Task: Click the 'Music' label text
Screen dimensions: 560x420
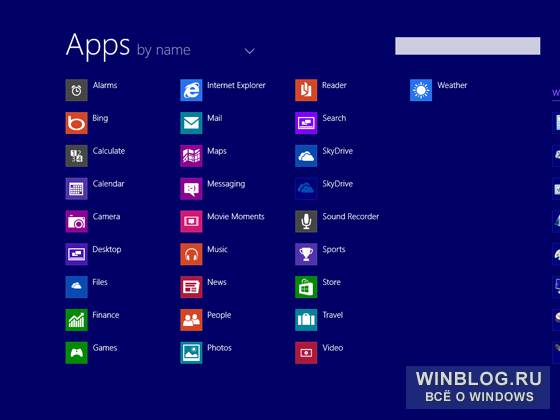Action: [217, 249]
